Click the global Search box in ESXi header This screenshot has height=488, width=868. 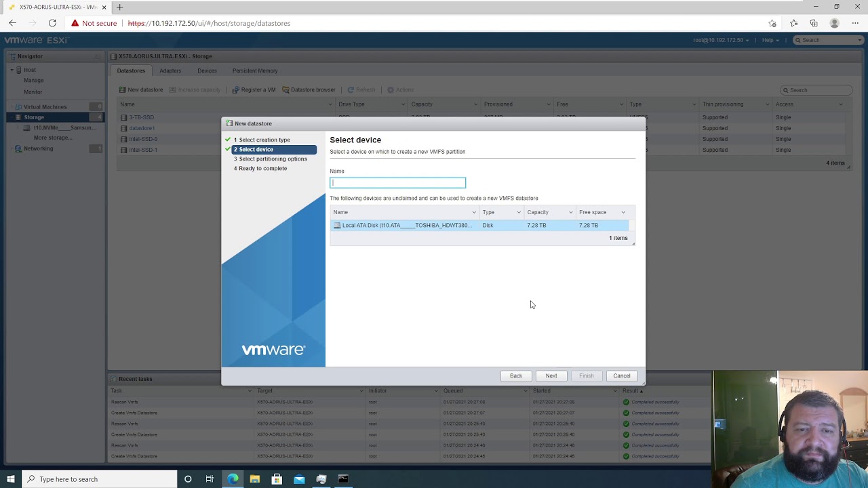click(x=827, y=40)
